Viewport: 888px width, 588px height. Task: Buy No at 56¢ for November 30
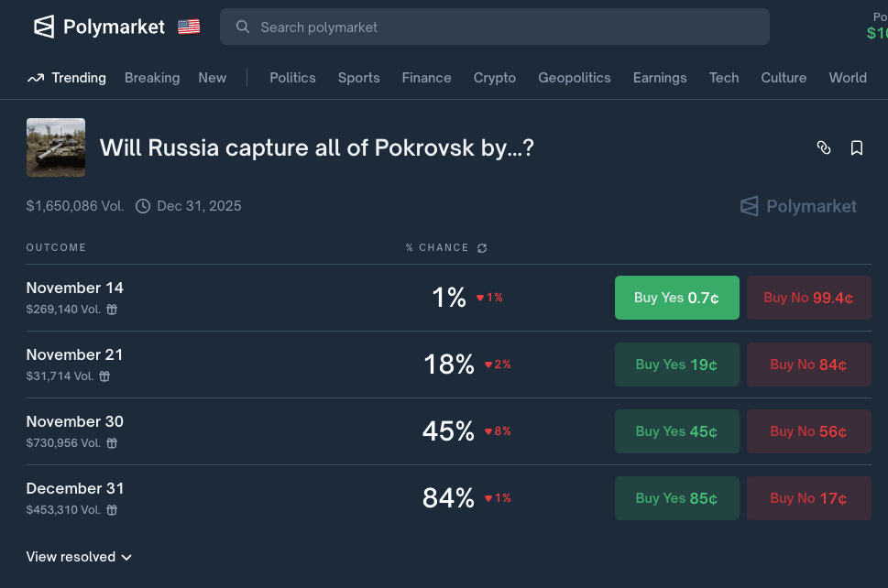(808, 431)
